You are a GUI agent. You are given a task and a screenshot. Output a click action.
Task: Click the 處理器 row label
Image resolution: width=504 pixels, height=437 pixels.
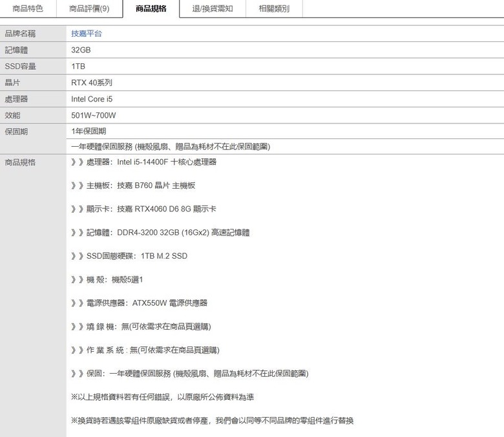[x=16, y=99]
